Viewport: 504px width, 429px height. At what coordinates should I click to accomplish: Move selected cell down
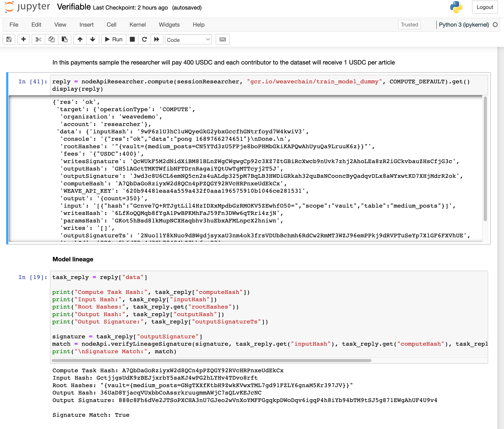point(93,39)
